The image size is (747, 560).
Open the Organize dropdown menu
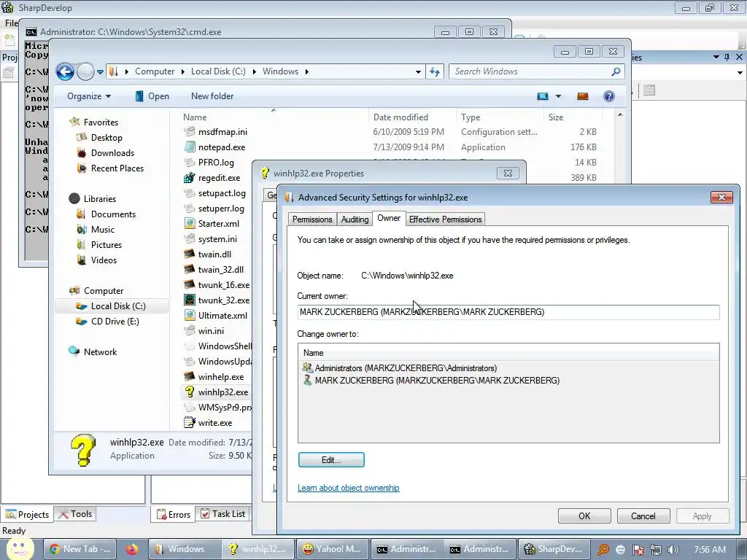tap(89, 96)
